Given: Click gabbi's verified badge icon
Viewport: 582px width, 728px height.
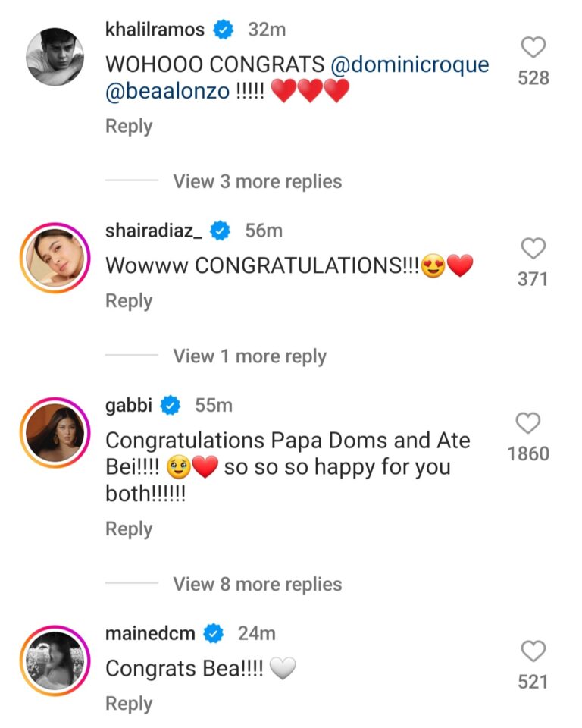Looking at the screenshot, I should (x=168, y=405).
